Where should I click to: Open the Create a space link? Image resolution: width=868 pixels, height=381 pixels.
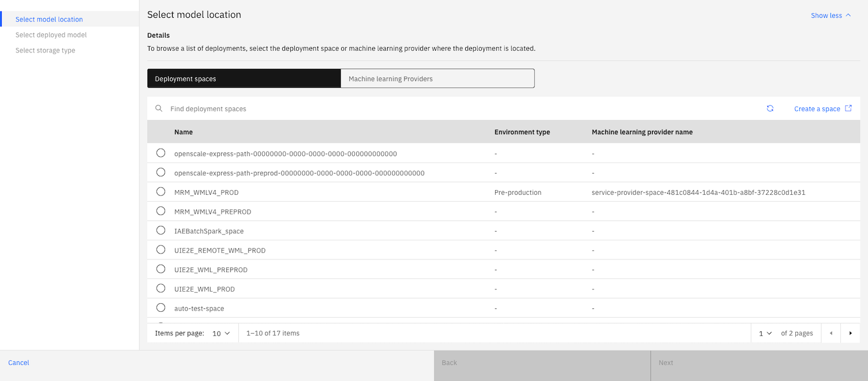click(x=817, y=109)
